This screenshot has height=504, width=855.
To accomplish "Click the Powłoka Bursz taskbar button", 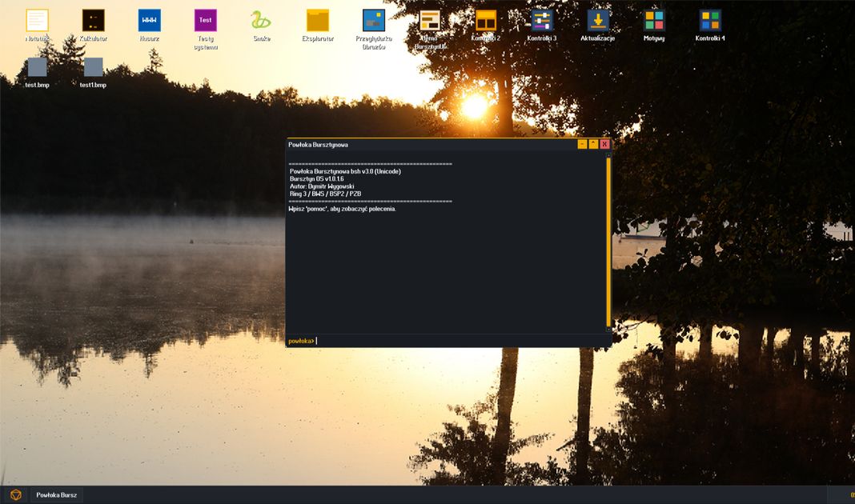I will click(x=57, y=494).
